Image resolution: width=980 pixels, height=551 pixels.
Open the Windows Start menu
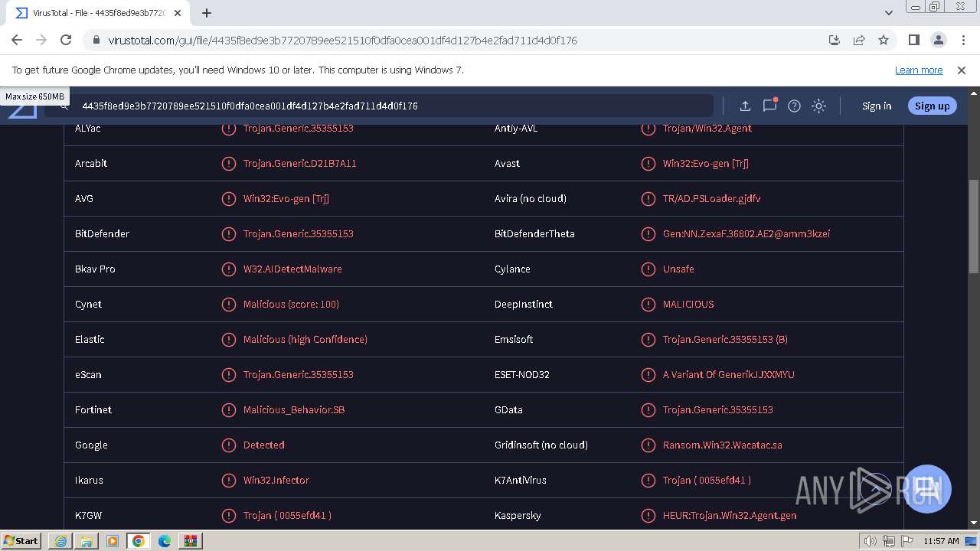21,540
